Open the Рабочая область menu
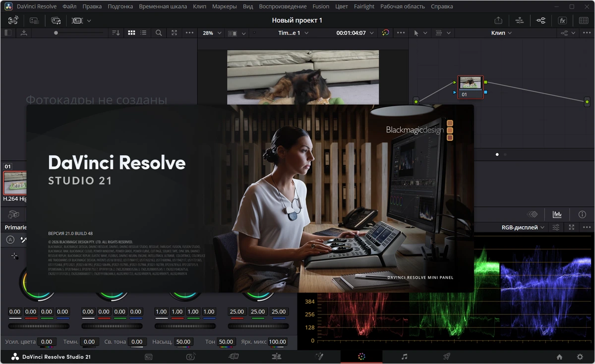The height and width of the screenshot is (364, 595). click(x=403, y=6)
